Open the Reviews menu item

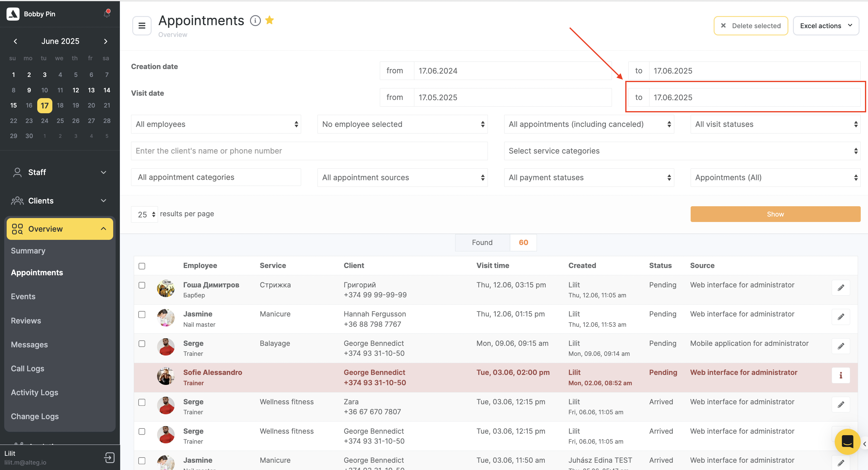26,321
